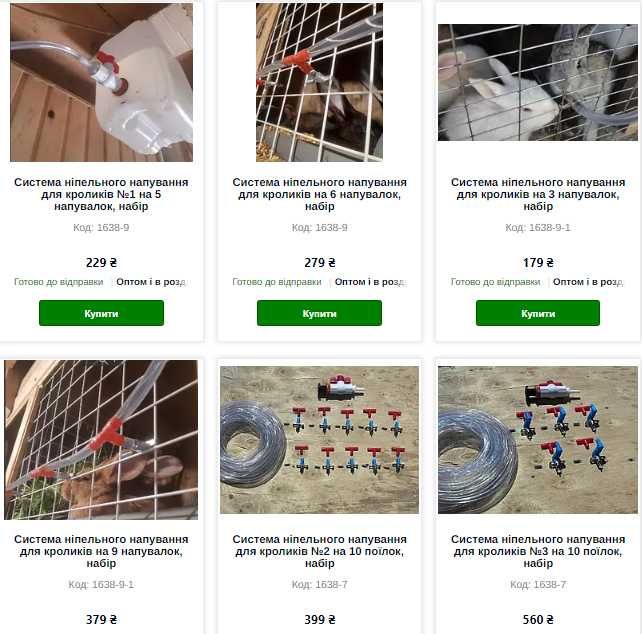Open the №2 на 10 поїлок kit photo
This screenshot has height=634, width=642.
pos(319,440)
